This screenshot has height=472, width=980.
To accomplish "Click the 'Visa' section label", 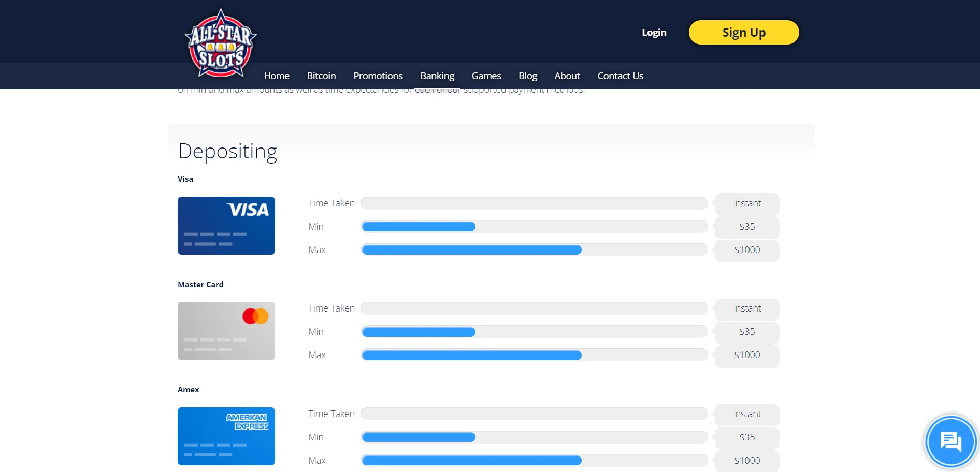I will (x=185, y=179).
